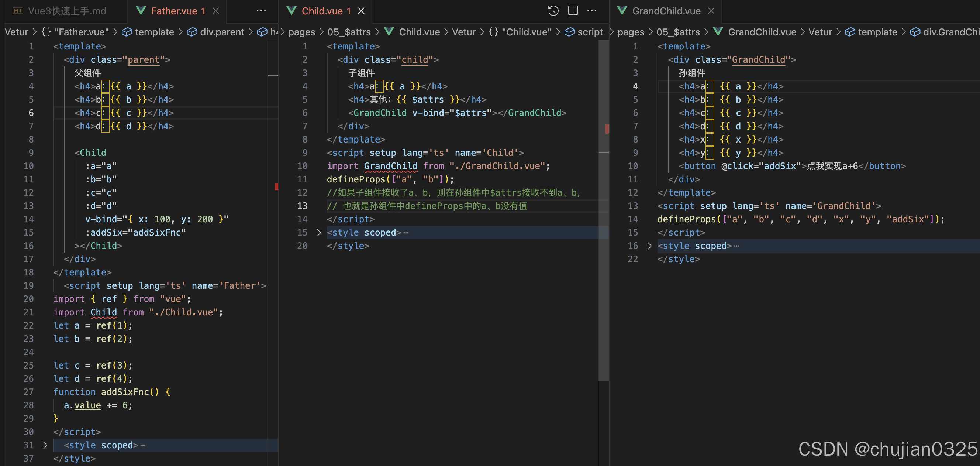
Task: Open More Actions menu in Child.vue group
Action: pyautogui.click(x=592, y=11)
